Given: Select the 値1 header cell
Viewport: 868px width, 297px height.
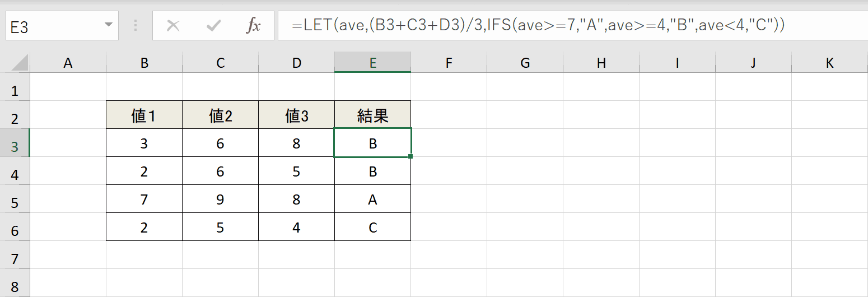Looking at the screenshot, I should point(144,115).
